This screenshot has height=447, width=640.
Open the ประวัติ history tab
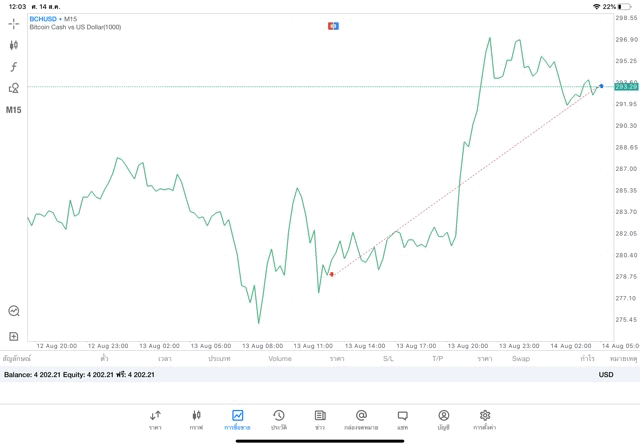click(278, 419)
